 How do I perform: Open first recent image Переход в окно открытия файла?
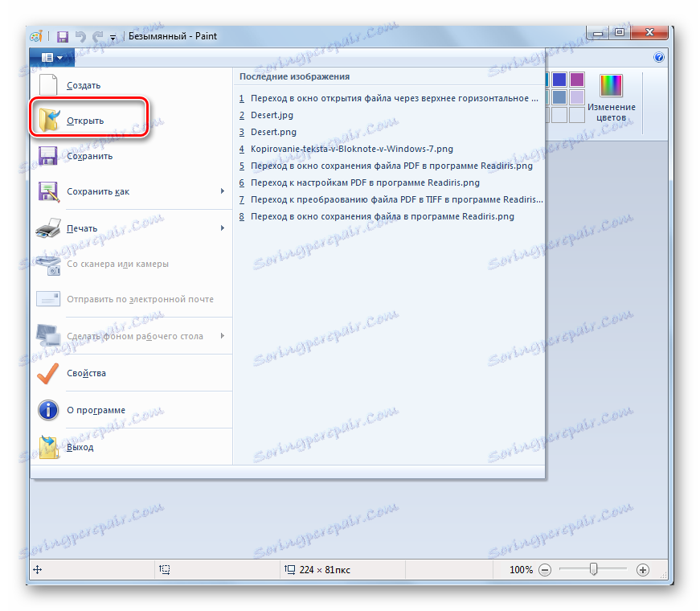(388, 98)
